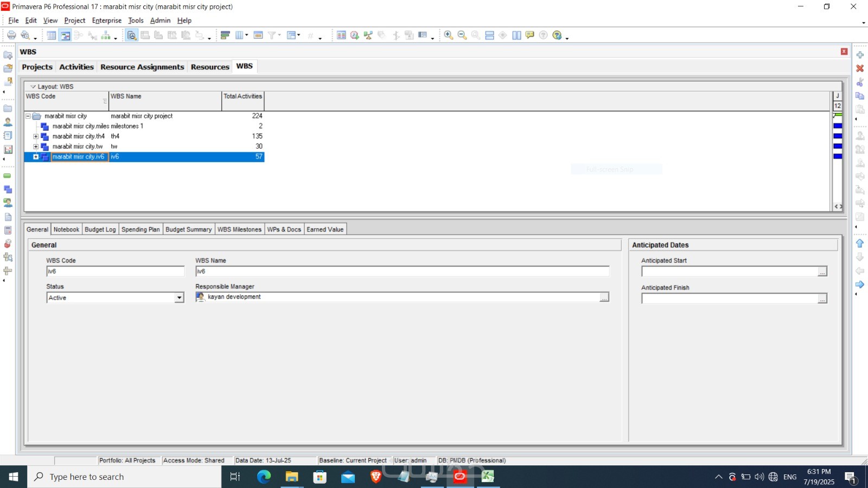This screenshot has width=868, height=488.
Task: Click into the WBS Code input field
Action: [116, 271]
